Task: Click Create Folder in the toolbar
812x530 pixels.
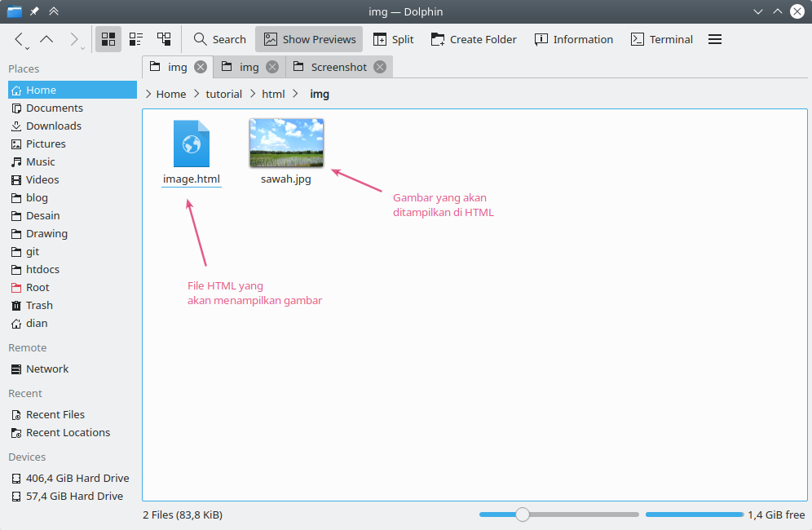Action: click(x=474, y=38)
